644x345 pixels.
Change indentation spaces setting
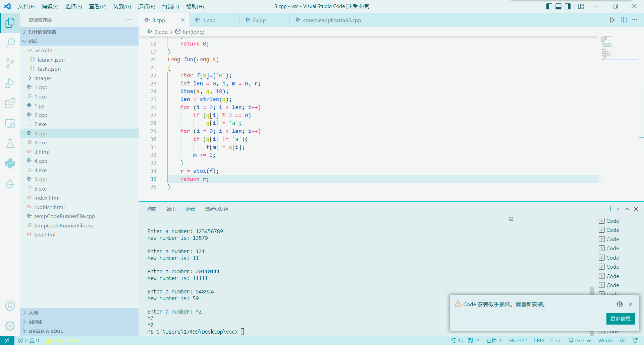pyautogui.click(x=494, y=340)
